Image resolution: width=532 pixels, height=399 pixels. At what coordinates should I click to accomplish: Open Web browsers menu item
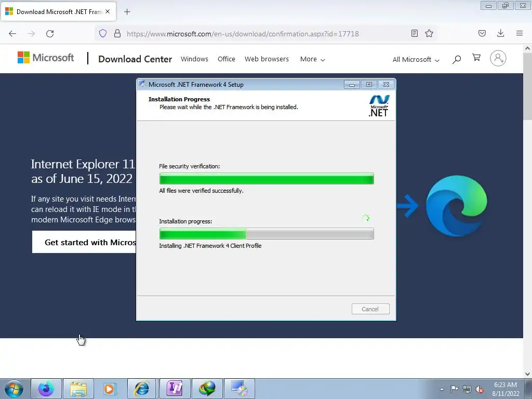pyautogui.click(x=267, y=59)
